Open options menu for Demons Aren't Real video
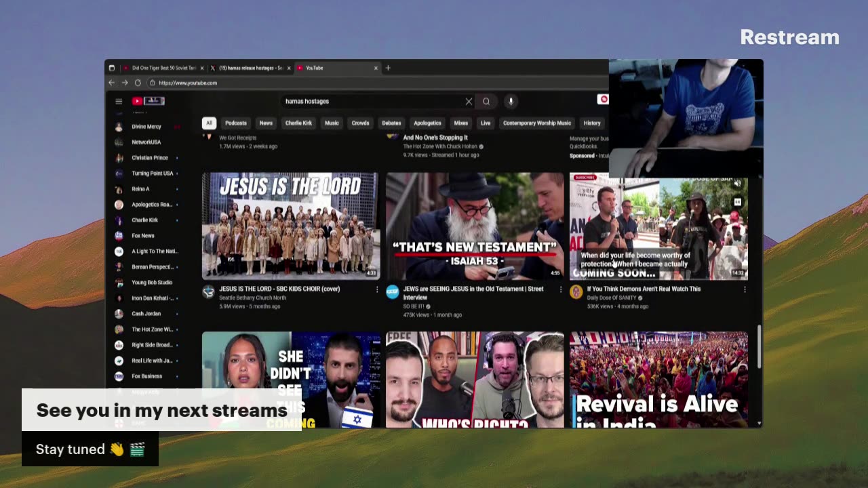The image size is (868, 488). pos(745,289)
